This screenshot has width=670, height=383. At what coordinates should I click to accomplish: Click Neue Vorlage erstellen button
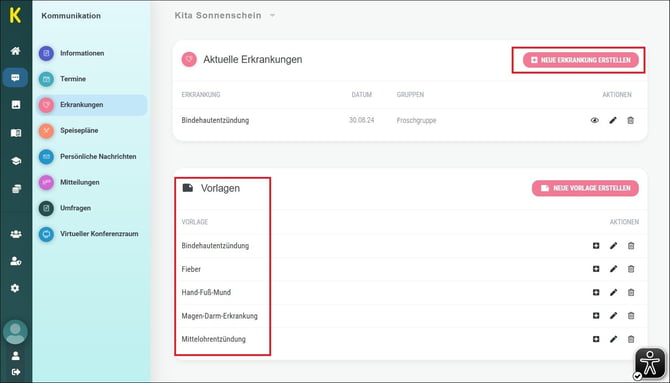pyautogui.click(x=585, y=188)
